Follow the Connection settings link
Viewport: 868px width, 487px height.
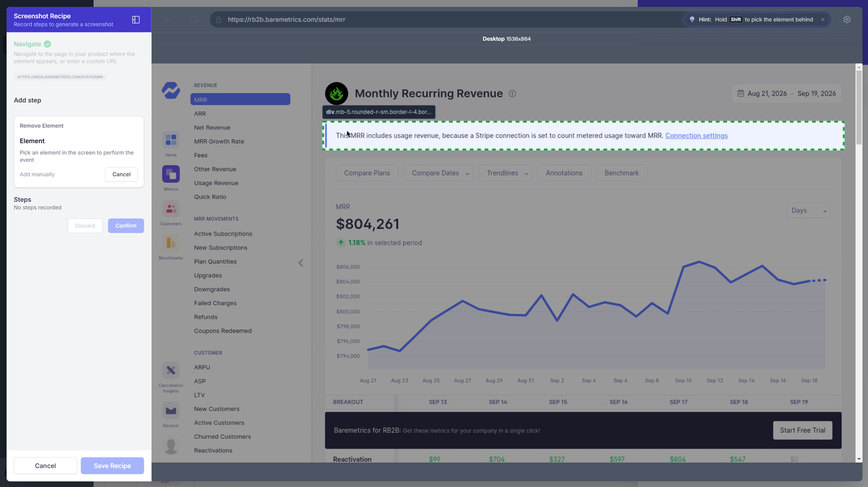pyautogui.click(x=696, y=136)
